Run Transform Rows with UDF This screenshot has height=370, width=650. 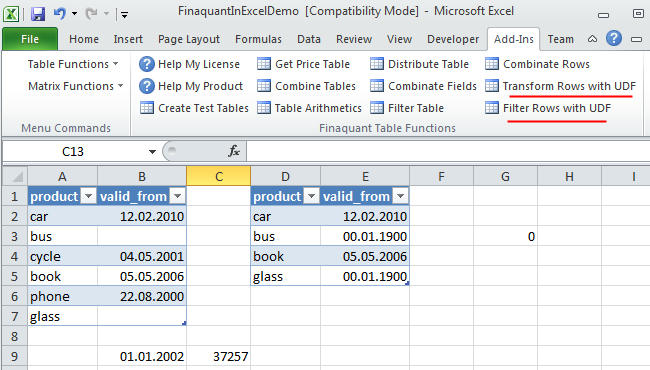click(560, 86)
